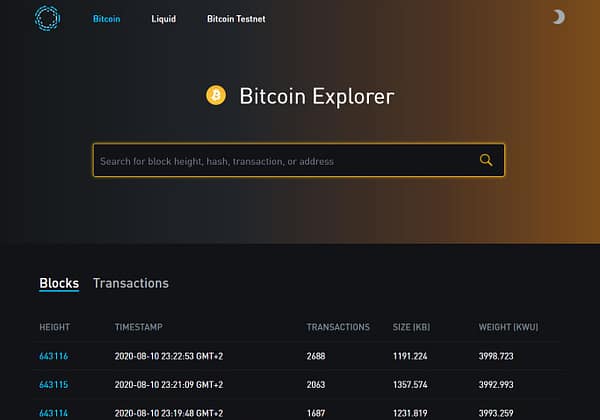
Task: Click the Timestamp column header
Action: pyautogui.click(x=138, y=327)
